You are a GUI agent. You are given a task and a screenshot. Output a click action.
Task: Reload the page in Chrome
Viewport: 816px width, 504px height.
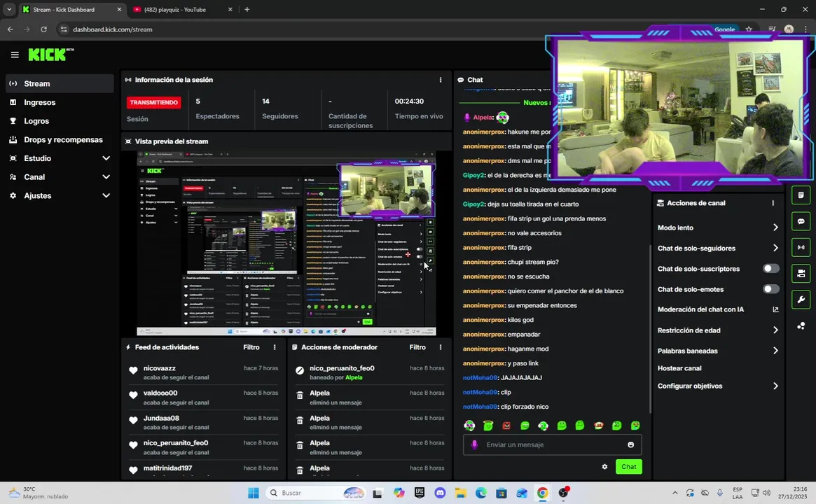coord(43,29)
